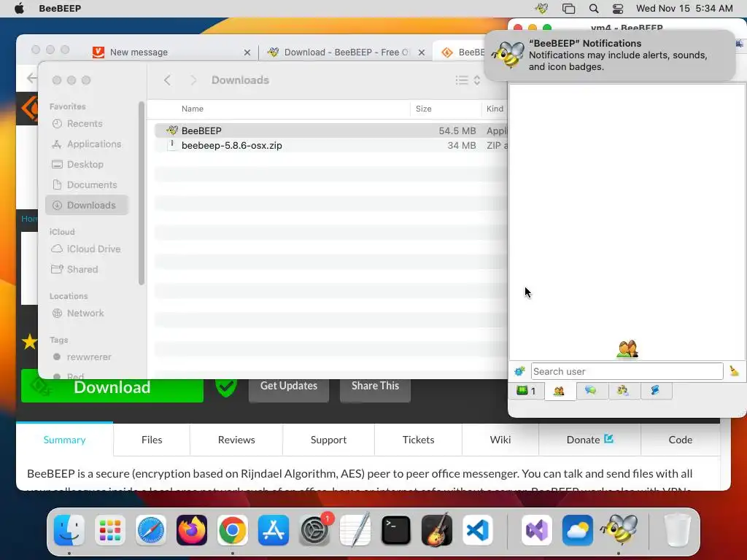The image size is (747, 560).
Task: Open Applications in Finder sidebar
Action: 86,144
